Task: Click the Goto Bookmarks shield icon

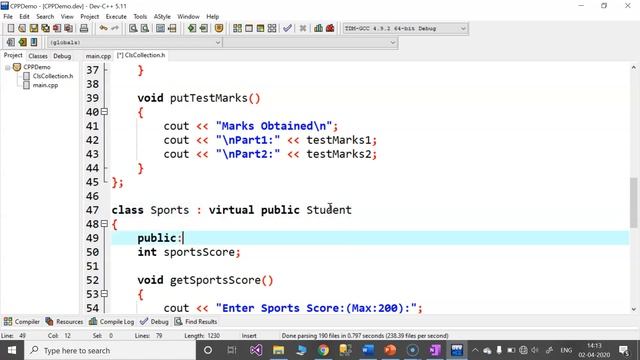Action: click(219, 28)
